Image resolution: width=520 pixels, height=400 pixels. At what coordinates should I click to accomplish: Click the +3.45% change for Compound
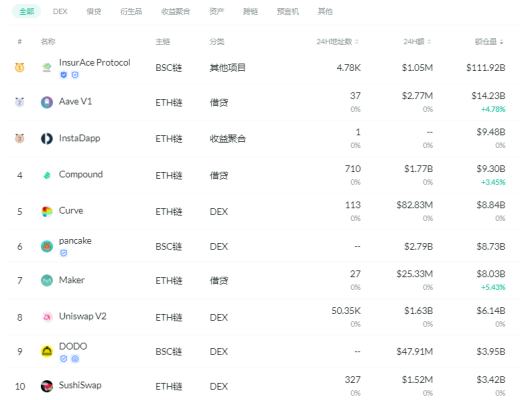click(x=493, y=182)
